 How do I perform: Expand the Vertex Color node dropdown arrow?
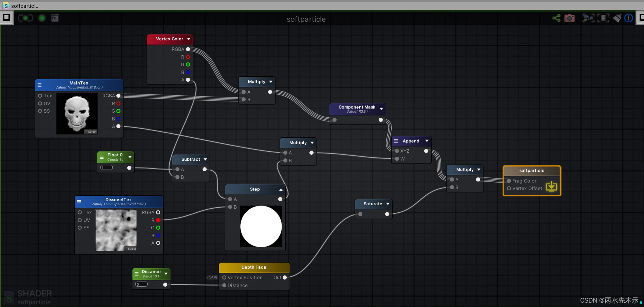189,39
